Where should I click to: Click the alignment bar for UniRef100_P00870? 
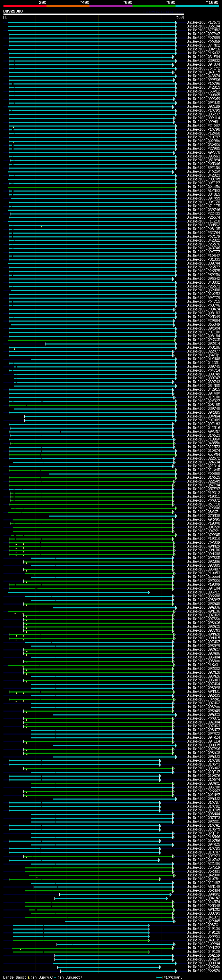coord(118,971)
